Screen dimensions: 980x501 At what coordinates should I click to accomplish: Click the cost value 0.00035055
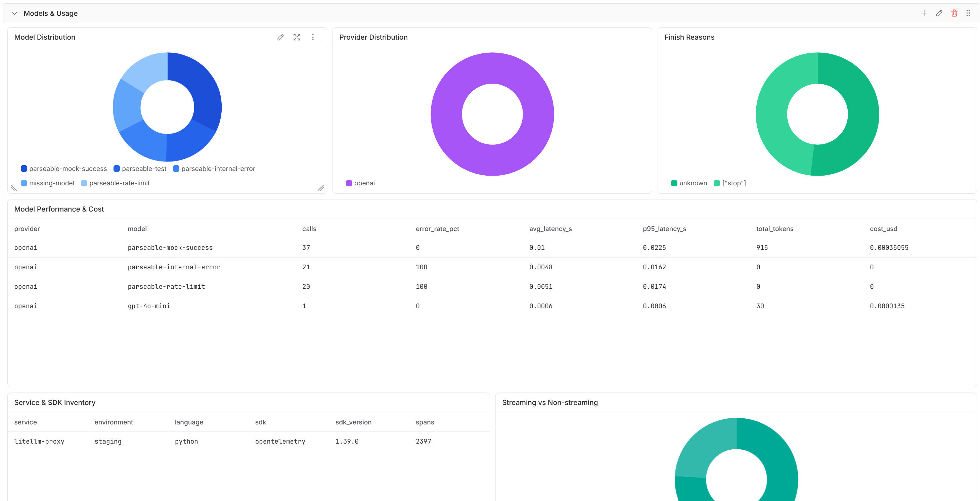889,248
